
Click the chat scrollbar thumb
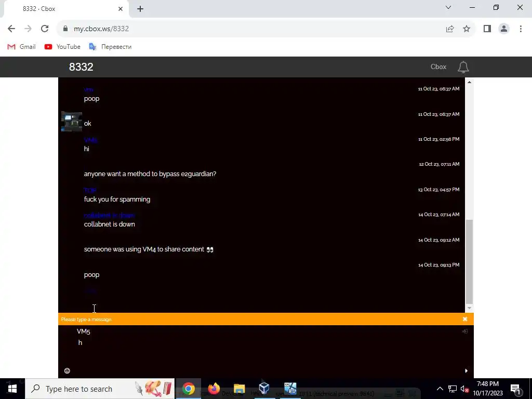click(x=469, y=262)
